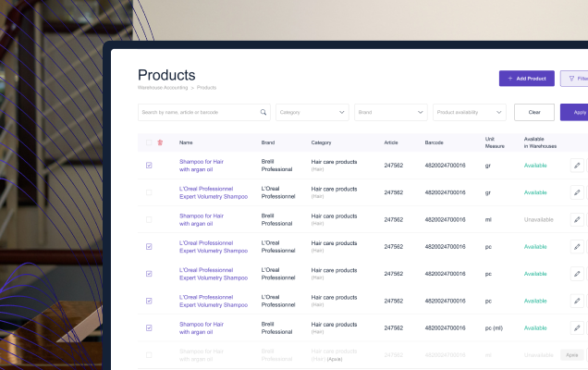Open the Category dropdown

(312, 112)
